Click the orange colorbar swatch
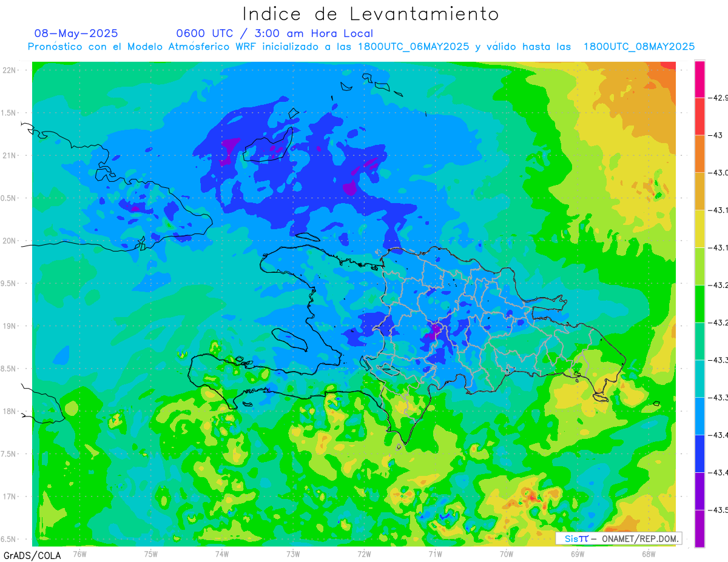Viewport: 728px width, 562px height. point(699,154)
